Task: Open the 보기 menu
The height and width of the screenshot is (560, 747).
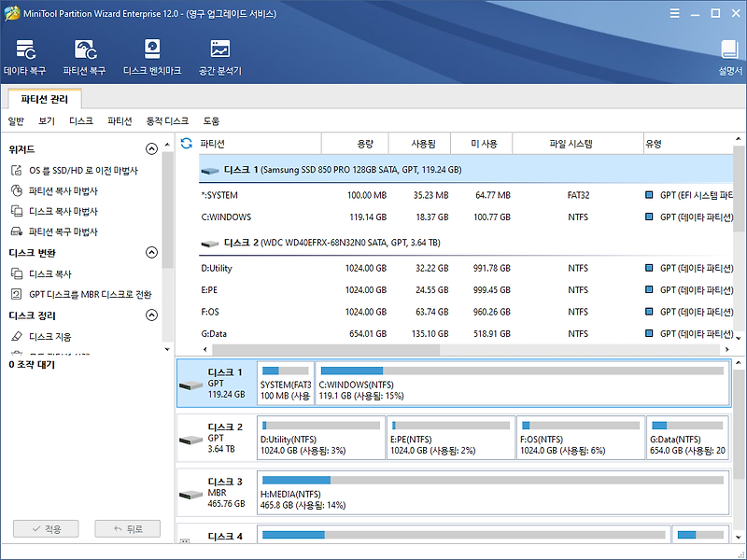Action: (x=47, y=121)
